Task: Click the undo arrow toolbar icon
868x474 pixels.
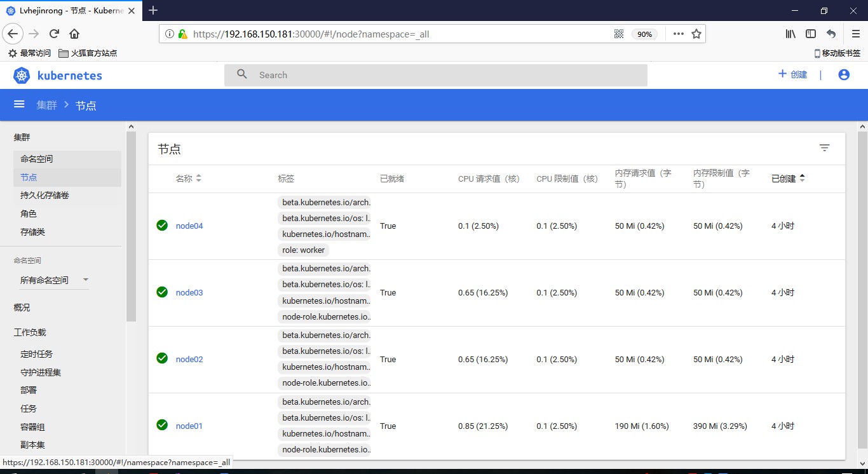Action: 831,34
